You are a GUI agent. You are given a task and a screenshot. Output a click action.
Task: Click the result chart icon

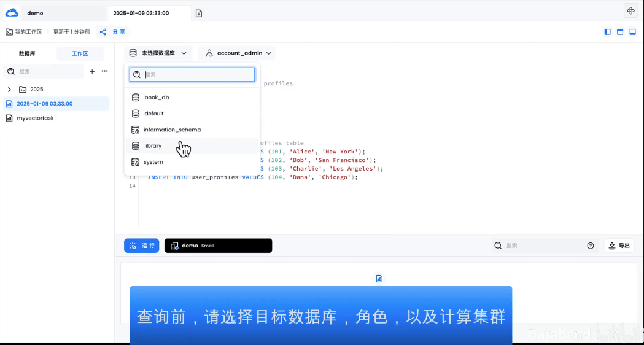[x=379, y=279]
